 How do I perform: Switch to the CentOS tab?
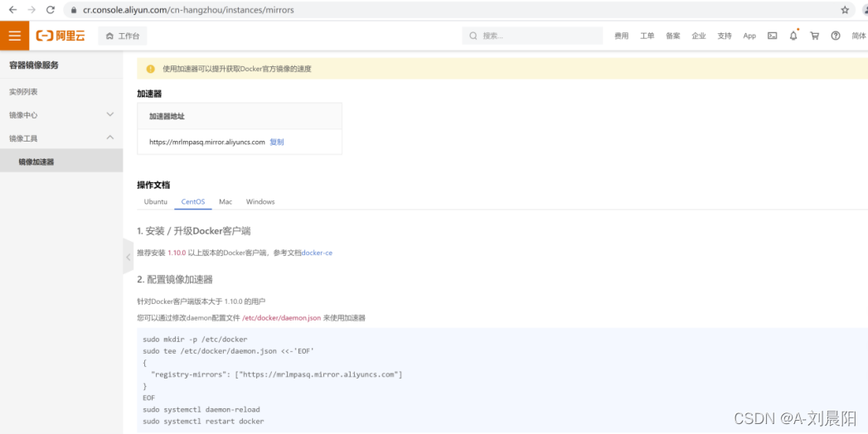(193, 202)
